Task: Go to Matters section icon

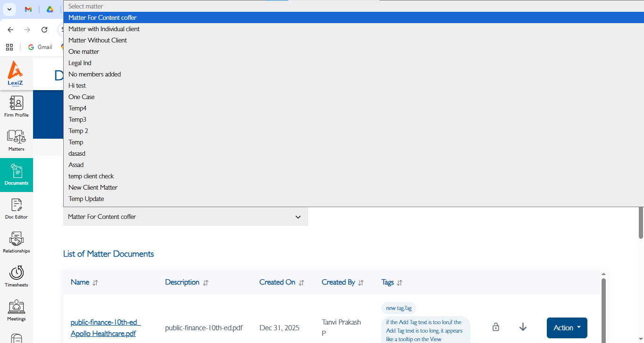Action: [x=16, y=140]
